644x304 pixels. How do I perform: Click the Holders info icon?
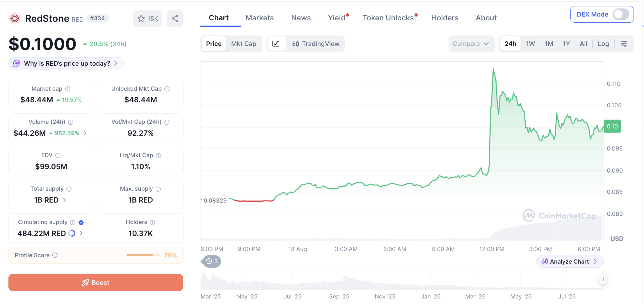[152, 222]
